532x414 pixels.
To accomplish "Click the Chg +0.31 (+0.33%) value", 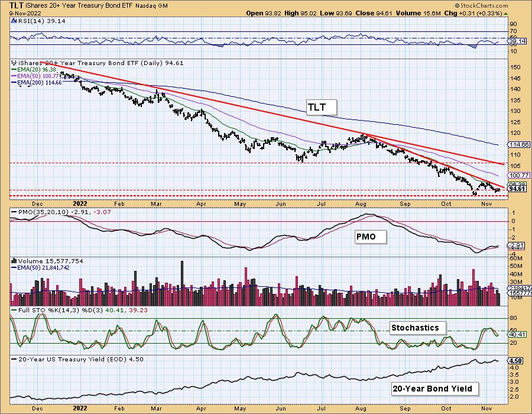I will pos(473,13).
